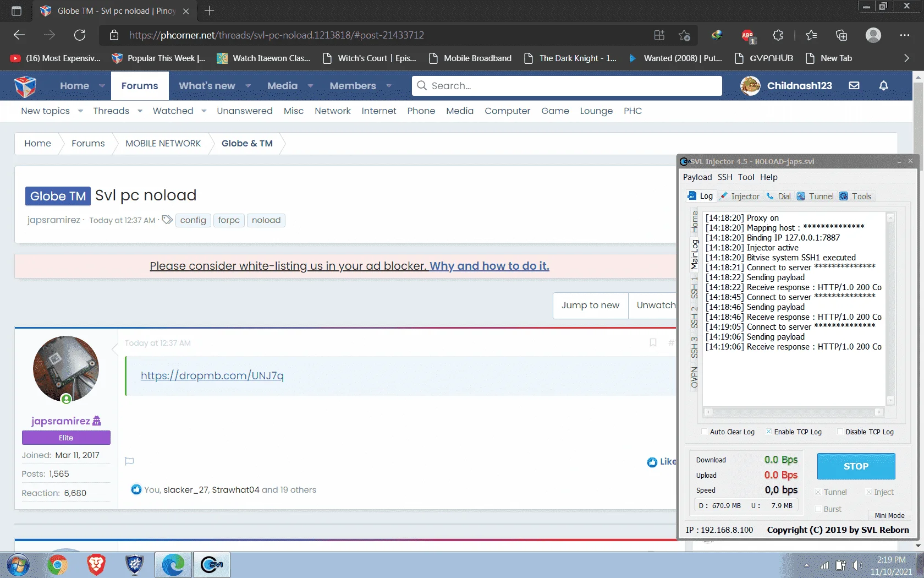
Task: Select the OVPN vertical log tab
Action: point(694,377)
